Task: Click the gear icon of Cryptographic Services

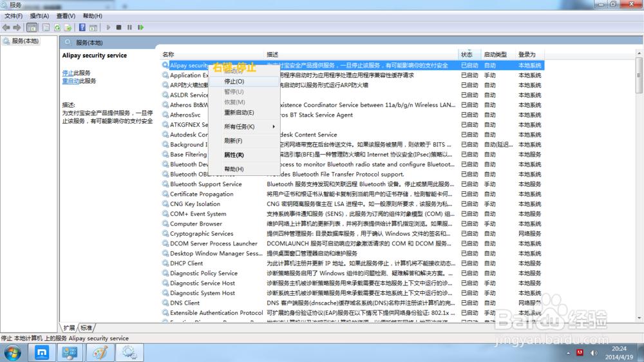Action: [x=165, y=234]
